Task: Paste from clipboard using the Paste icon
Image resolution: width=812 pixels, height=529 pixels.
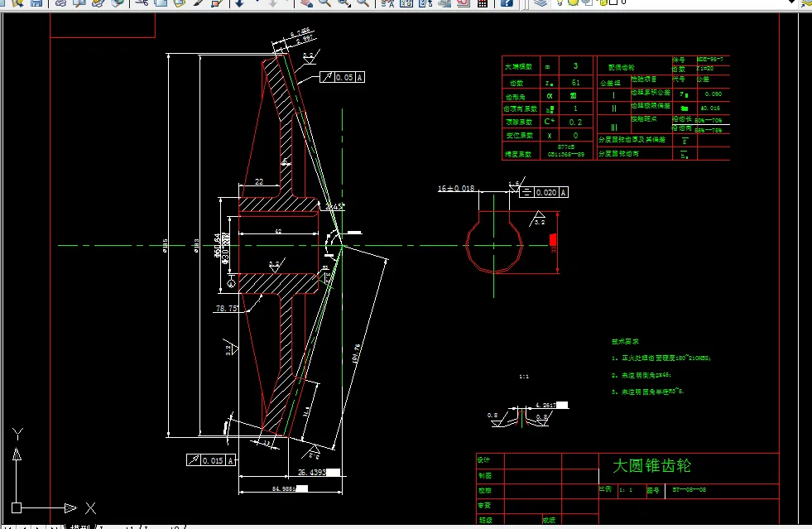Action: click(179, 2)
